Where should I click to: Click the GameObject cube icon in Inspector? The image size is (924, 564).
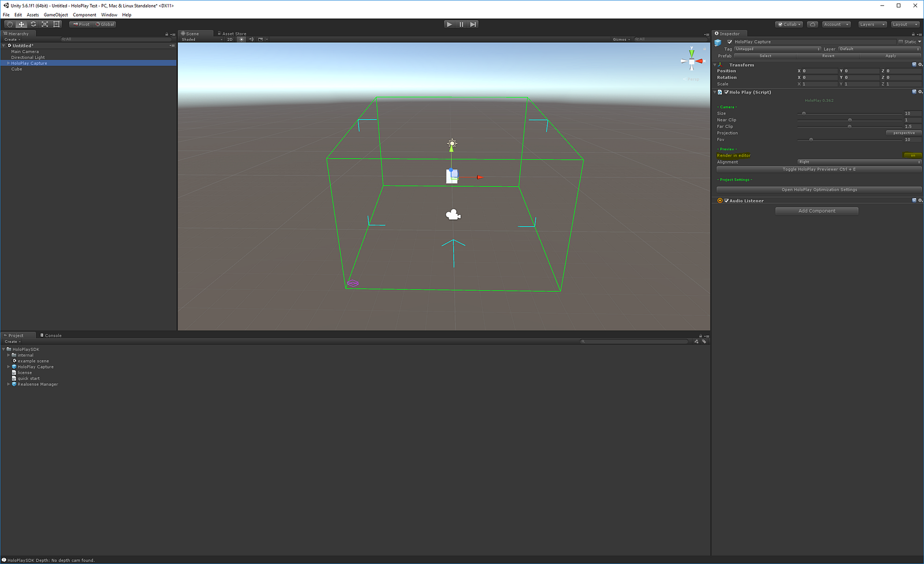pos(718,43)
